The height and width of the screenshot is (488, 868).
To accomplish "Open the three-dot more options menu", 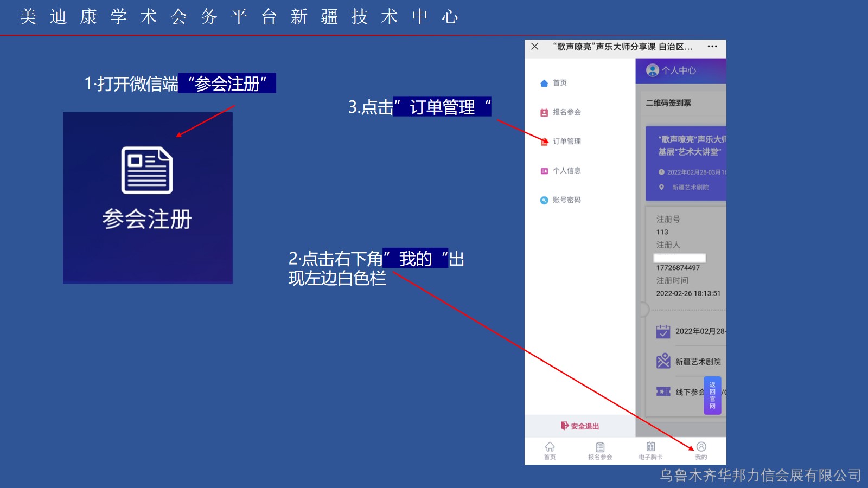I will point(712,47).
